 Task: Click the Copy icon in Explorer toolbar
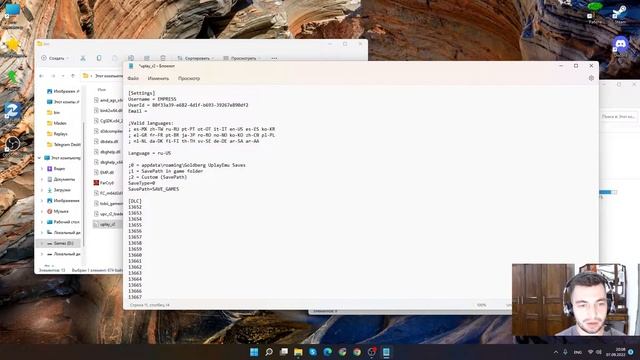[x=99, y=58]
